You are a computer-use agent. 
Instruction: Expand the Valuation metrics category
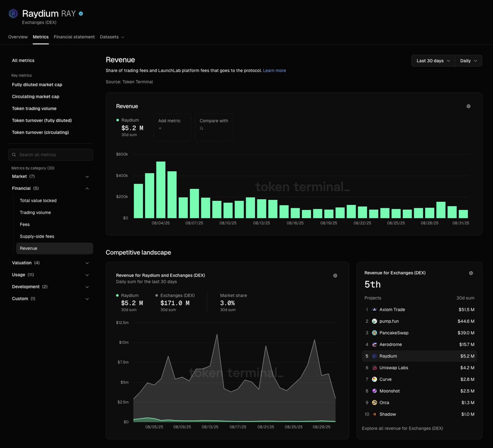[50, 263]
